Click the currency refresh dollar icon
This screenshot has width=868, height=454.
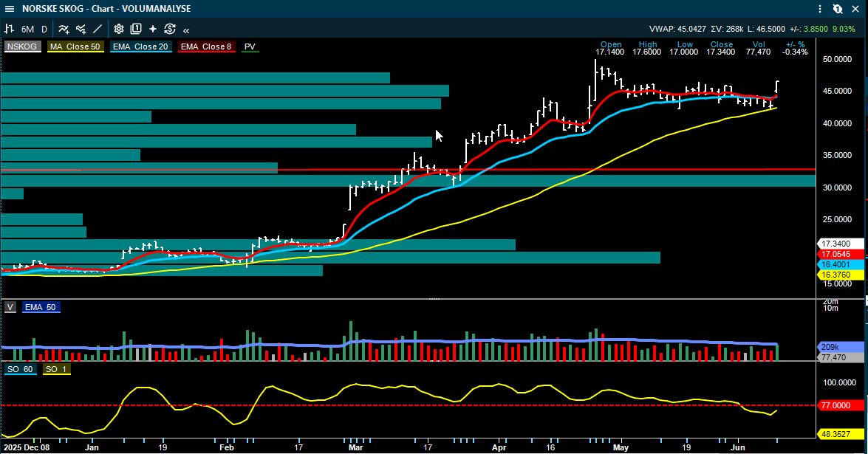point(170,29)
